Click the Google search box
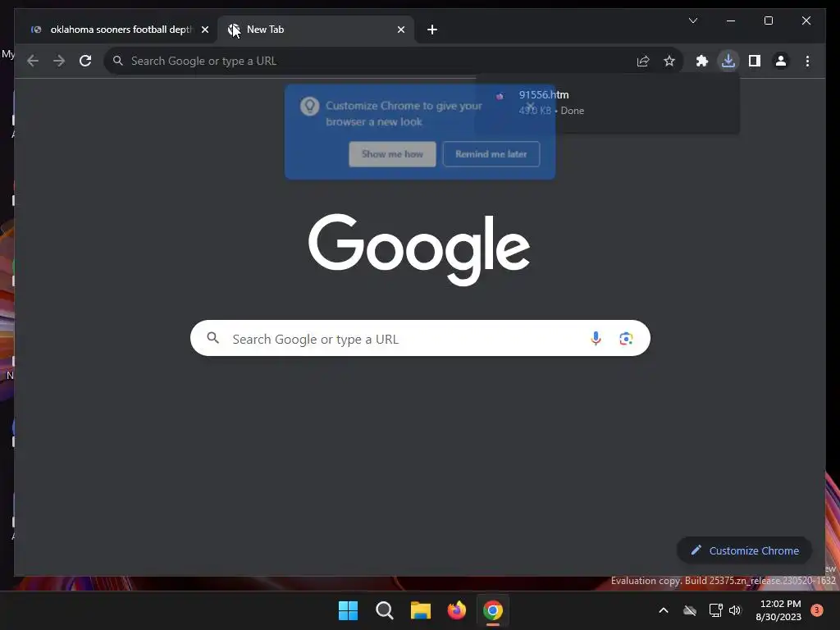Viewport: 840px width, 630px height. (420, 338)
